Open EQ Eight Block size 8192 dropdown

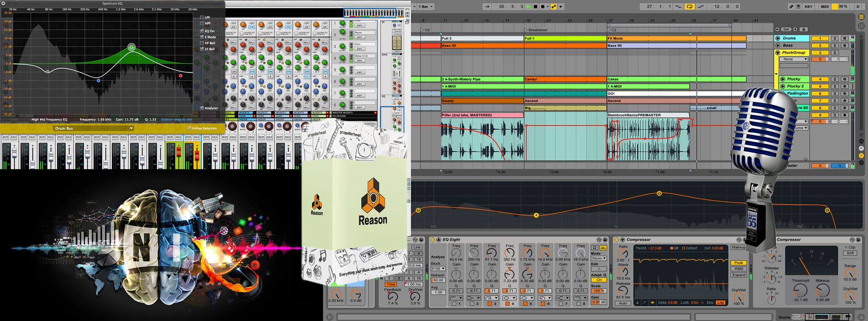pos(437,268)
